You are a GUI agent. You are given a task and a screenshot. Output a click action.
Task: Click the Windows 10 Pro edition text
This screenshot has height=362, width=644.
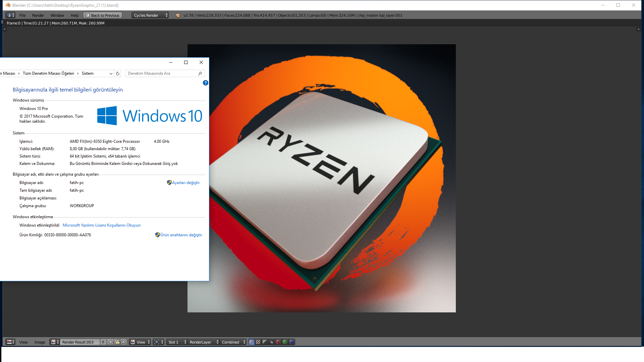pos(34,109)
